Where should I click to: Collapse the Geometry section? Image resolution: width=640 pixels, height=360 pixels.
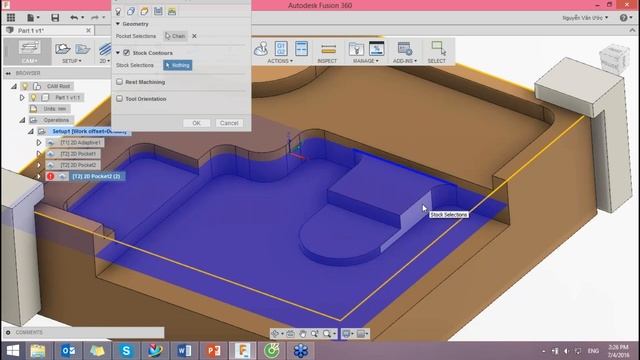(118, 24)
